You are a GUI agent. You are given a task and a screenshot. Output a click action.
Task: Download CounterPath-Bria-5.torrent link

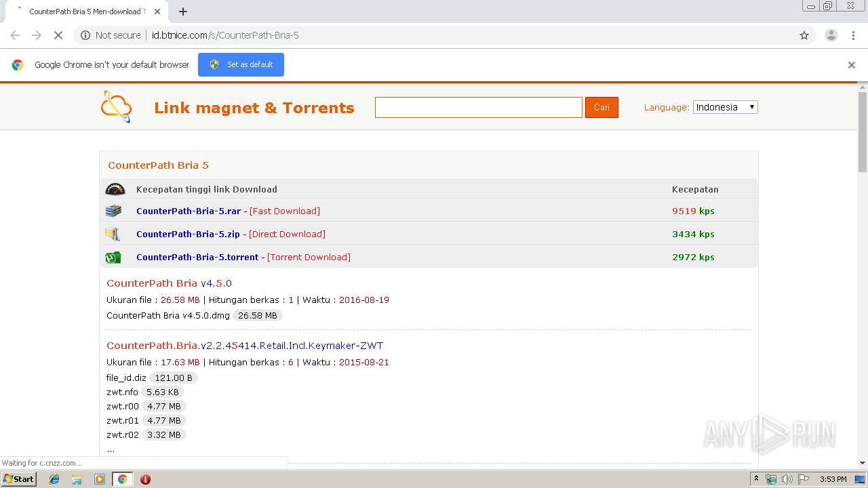click(x=197, y=257)
